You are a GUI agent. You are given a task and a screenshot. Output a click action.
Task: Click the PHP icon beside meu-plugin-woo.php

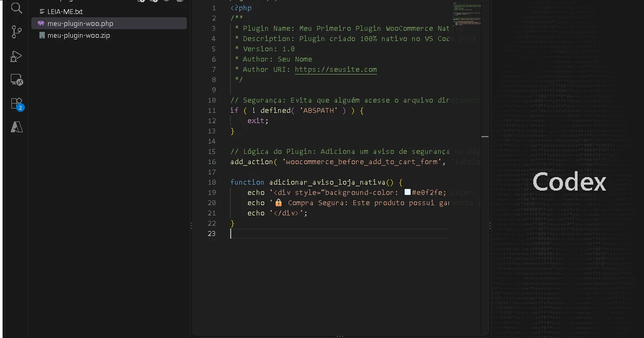click(41, 23)
